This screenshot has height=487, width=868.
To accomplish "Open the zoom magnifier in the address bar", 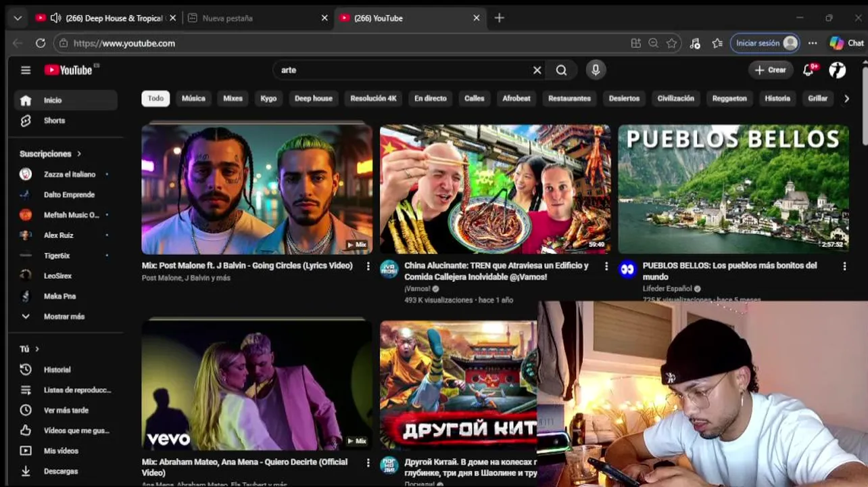I will 653,43.
